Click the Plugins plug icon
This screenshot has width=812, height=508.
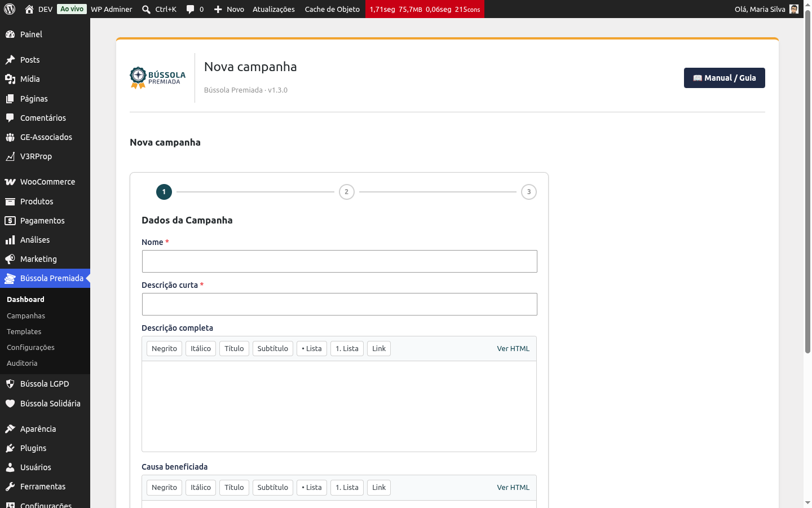10,448
